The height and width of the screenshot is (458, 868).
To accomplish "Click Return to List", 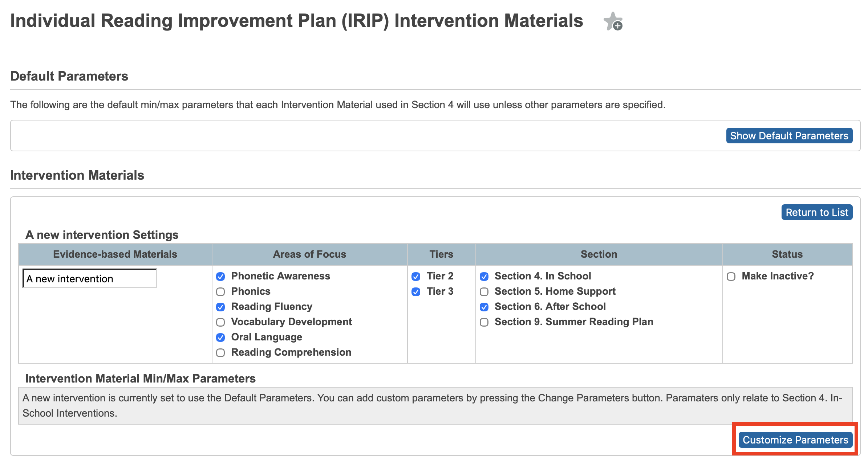I will [817, 212].
